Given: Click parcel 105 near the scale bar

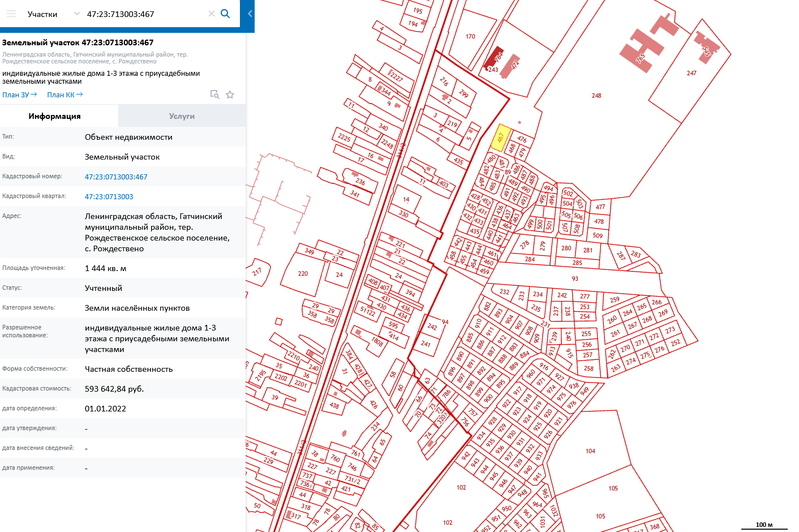Looking at the screenshot, I should tap(600, 516).
